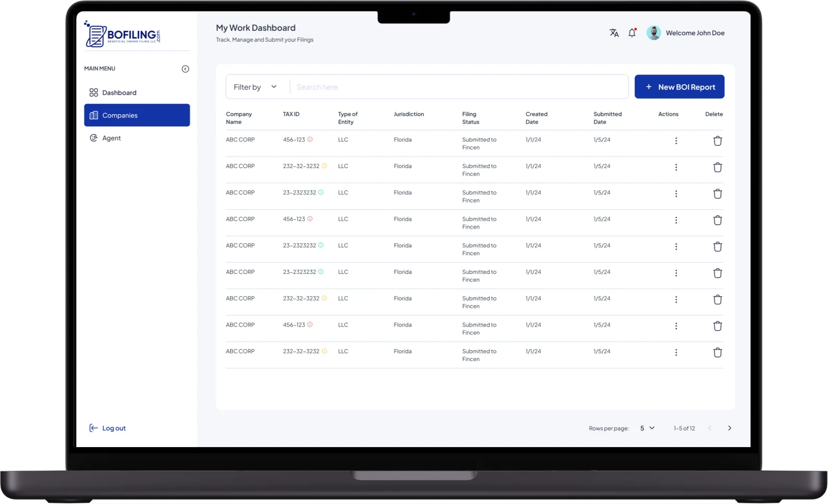Screen dimensions: 828x504
Task: Change the rows per page value
Action: point(647,428)
